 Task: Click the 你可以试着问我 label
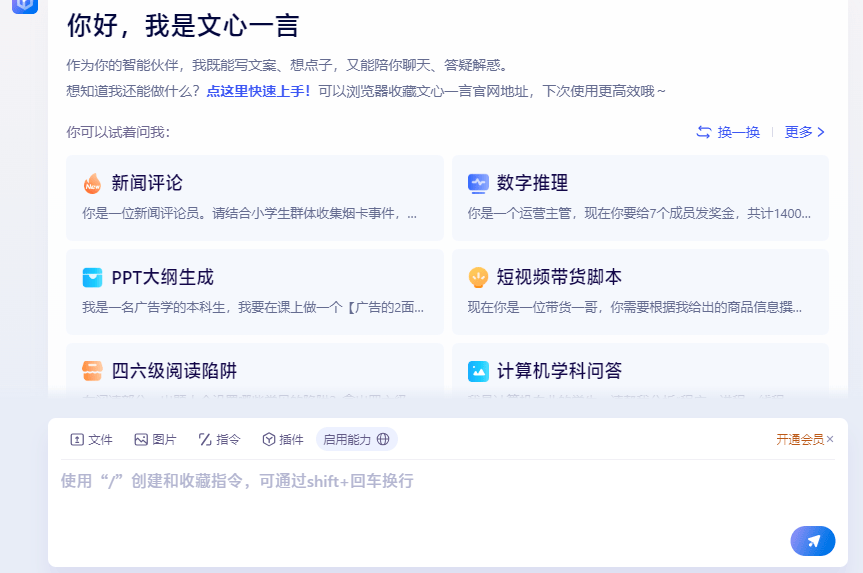click(x=118, y=132)
